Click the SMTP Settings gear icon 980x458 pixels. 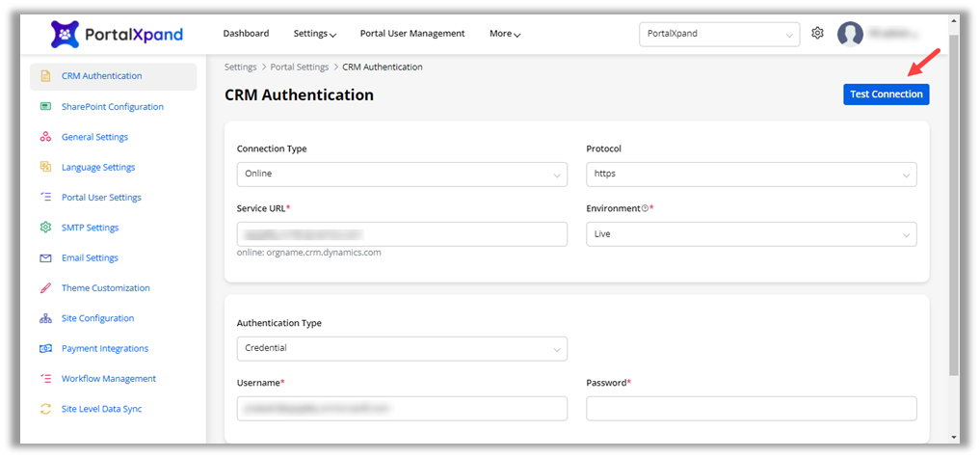pyautogui.click(x=45, y=228)
